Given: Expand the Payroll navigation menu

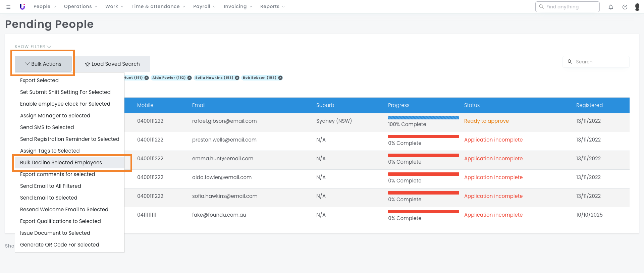Looking at the screenshot, I should [204, 7].
